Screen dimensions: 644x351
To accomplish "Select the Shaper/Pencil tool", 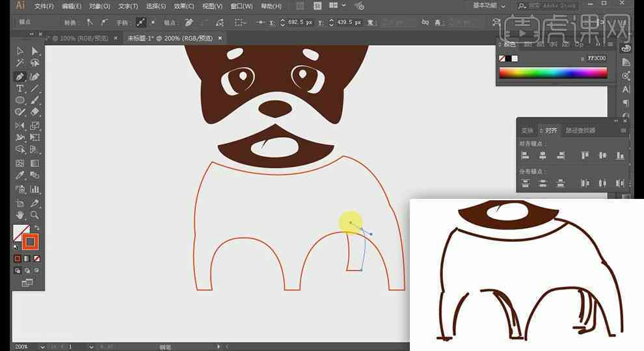I will (20, 112).
